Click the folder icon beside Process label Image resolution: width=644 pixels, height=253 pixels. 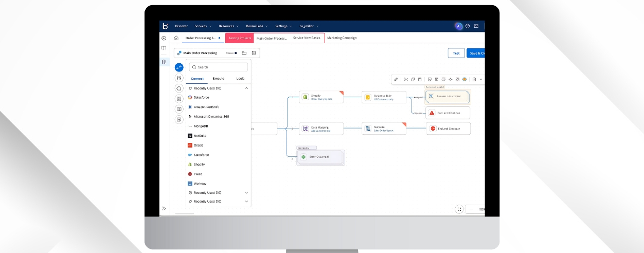[x=244, y=53]
